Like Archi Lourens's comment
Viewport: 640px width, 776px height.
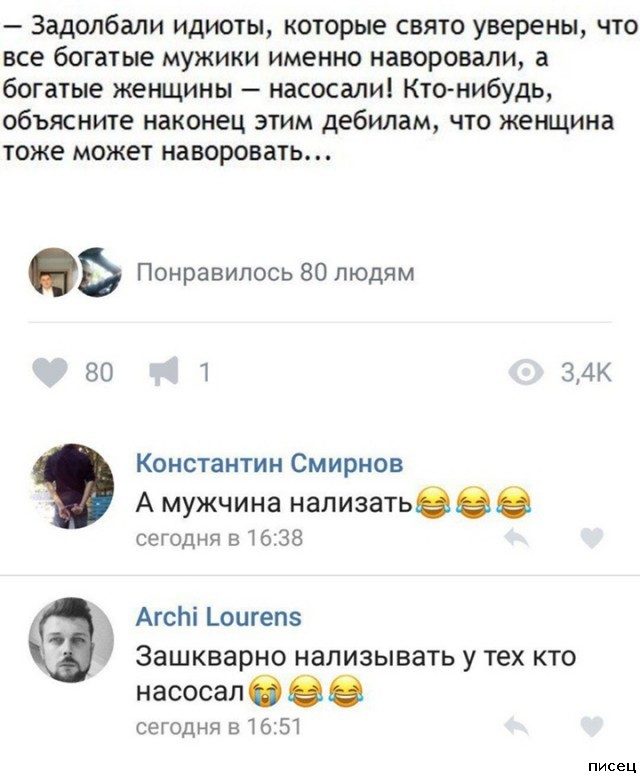pyautogui.click(x=592, y=727)
